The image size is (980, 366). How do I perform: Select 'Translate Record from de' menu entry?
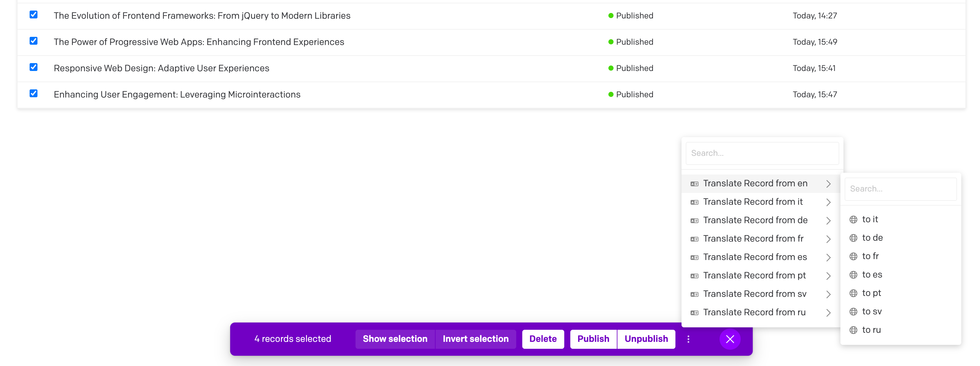tap(755, 220)
